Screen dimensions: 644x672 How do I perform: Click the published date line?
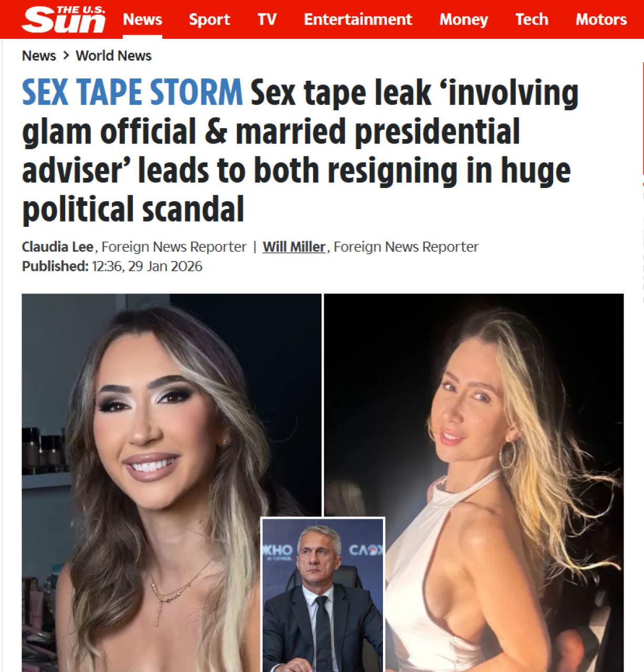coord(112,266)
